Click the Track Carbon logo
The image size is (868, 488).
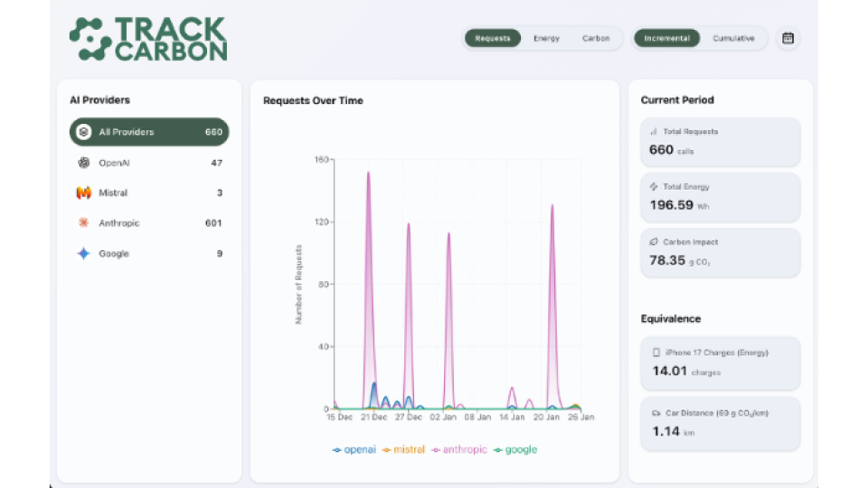(x=148, y=39)
